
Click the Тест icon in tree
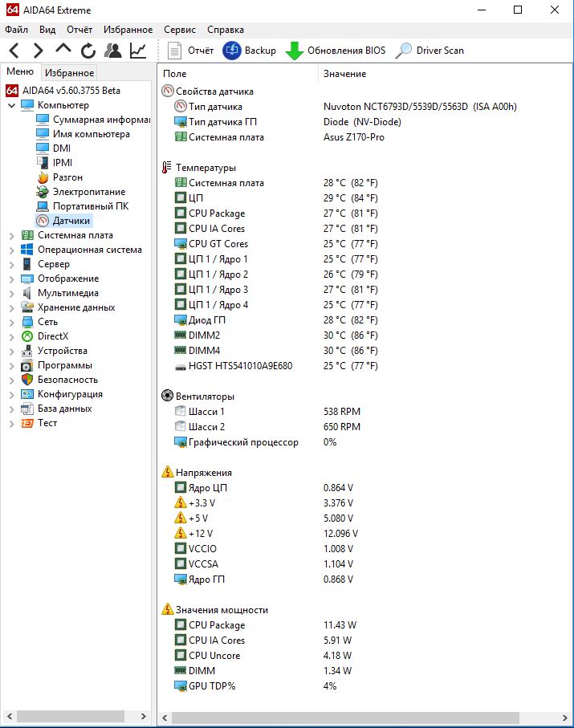click(x=27, y=423)
